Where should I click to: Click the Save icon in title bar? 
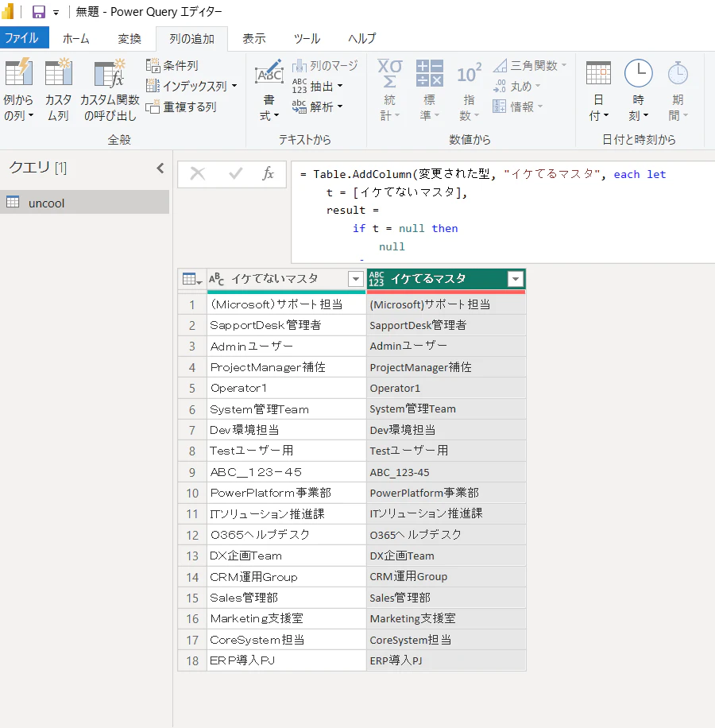click(x=38, y=12)
